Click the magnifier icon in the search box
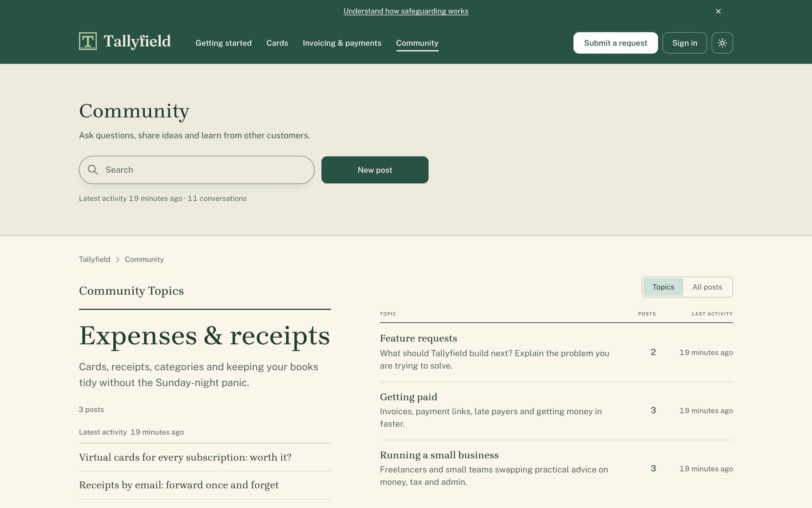Screen dimensions: 812x508 click(x=92, y=170)
